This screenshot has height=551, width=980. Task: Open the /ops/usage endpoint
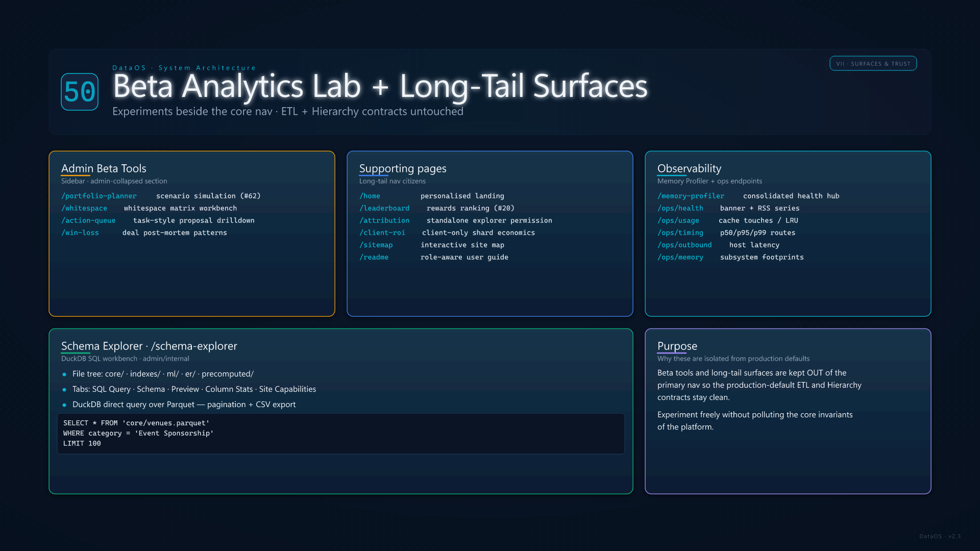(678, 220)
